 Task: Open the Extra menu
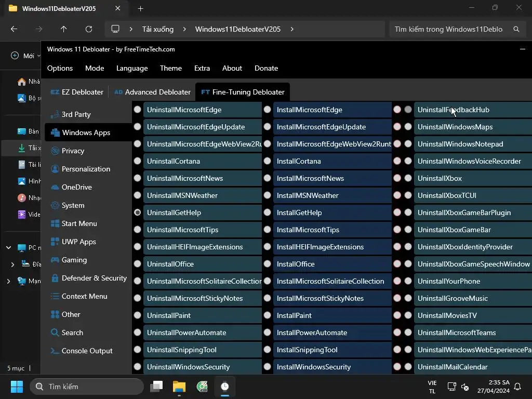[x=202, y=68]
